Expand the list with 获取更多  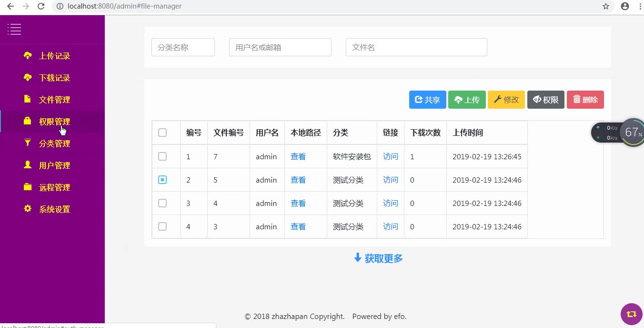[x=378, y=258]
